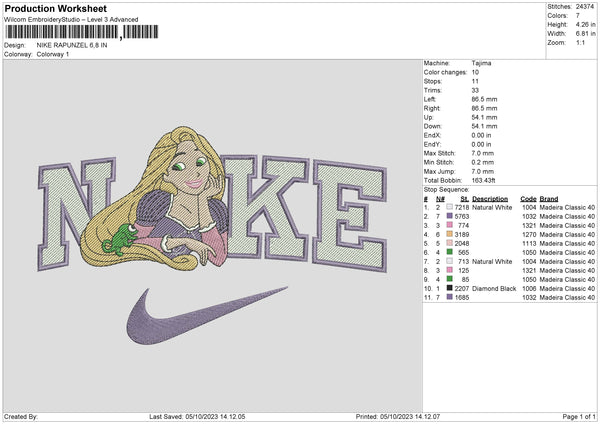Click the Total Bobbin value 163.43ft

(484, 180)
